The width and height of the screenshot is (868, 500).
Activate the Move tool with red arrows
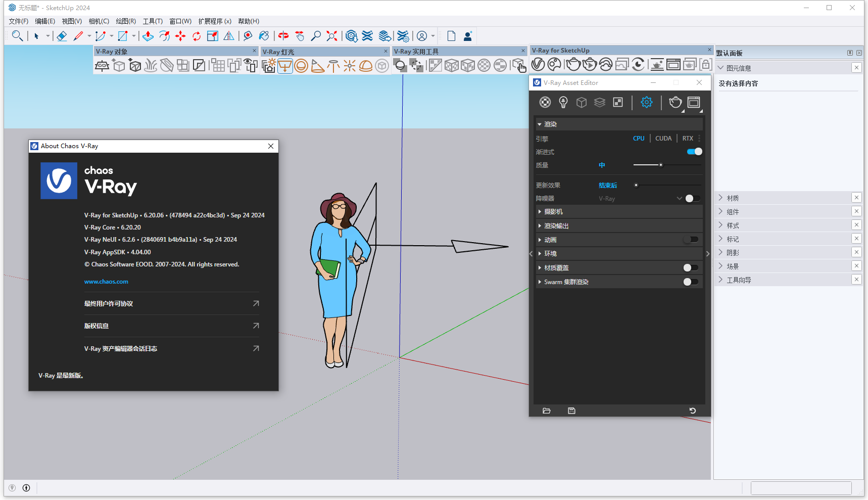click(180, 36)
